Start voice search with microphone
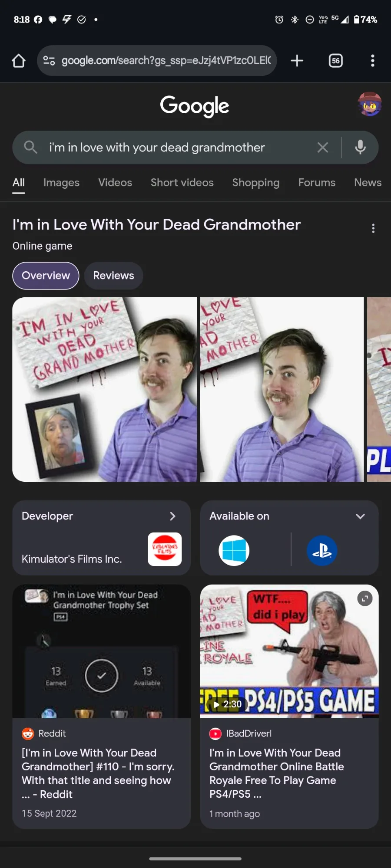Image resolution: width=391 pixels, height=868 pixels. point(360,148)
